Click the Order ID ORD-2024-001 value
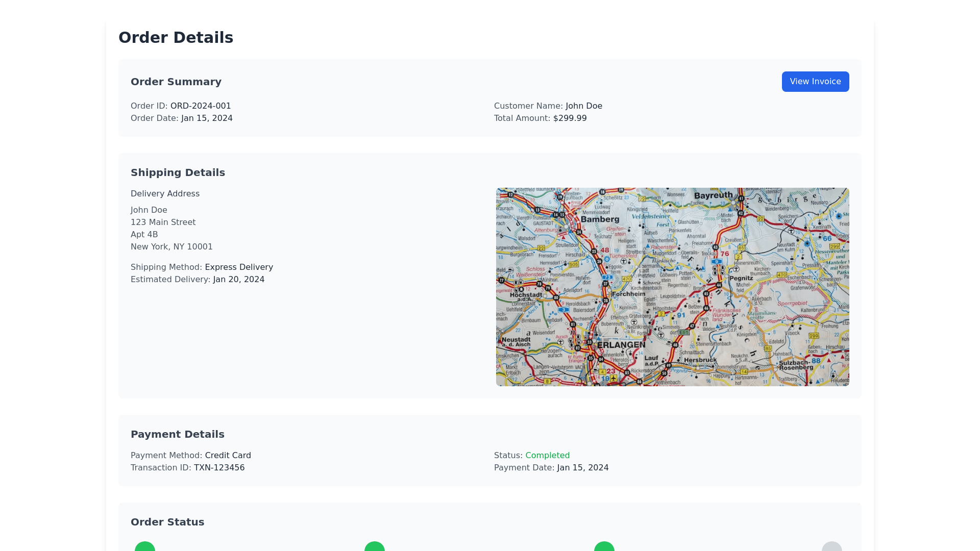Image resolution: width=980 pixels, height=551 pixels. (201, 106)
